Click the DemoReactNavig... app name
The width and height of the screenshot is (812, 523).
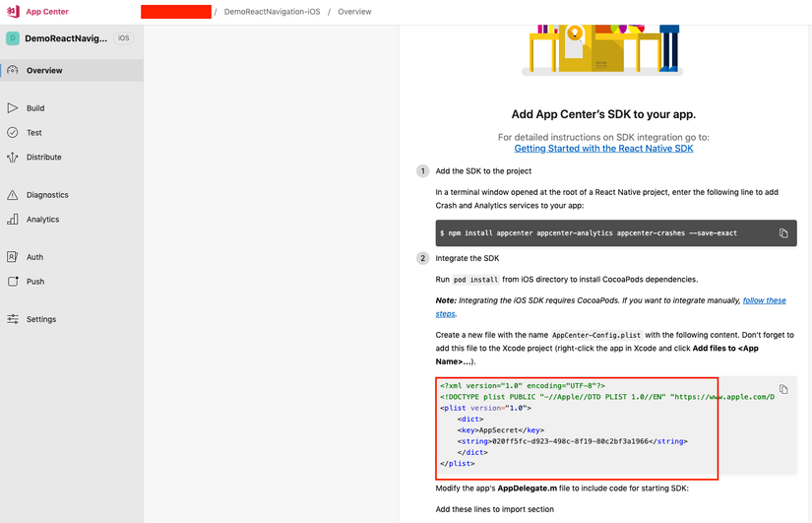tap(66, 38)
